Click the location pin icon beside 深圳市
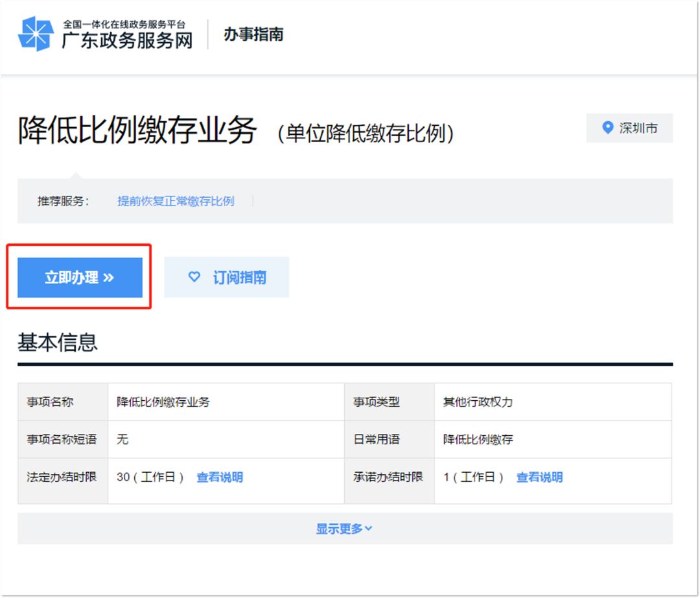This screenshot has height=598, width=700. pos(607,128)
